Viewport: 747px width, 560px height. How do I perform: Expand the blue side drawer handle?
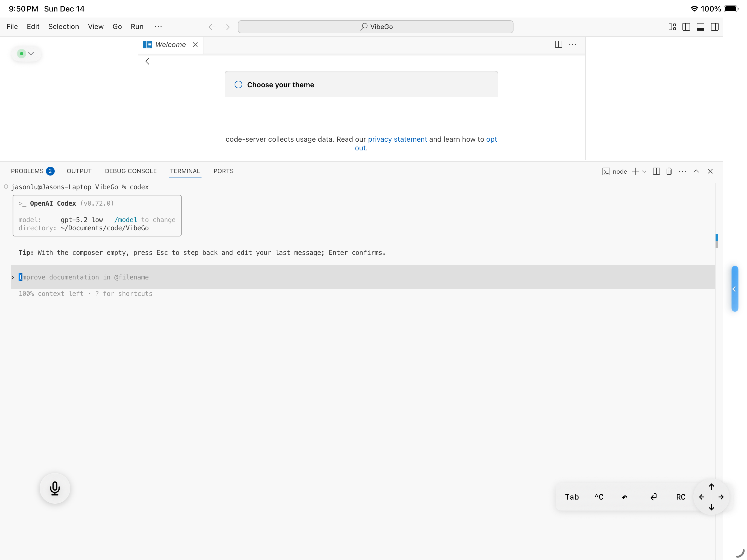[734, 289]
